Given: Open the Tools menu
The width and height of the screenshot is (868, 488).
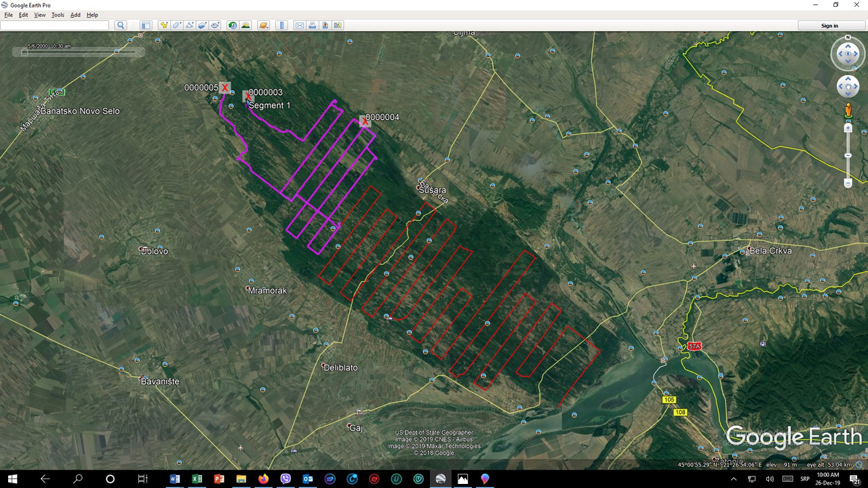Looking at the screenshot, I should coord(58,15).
